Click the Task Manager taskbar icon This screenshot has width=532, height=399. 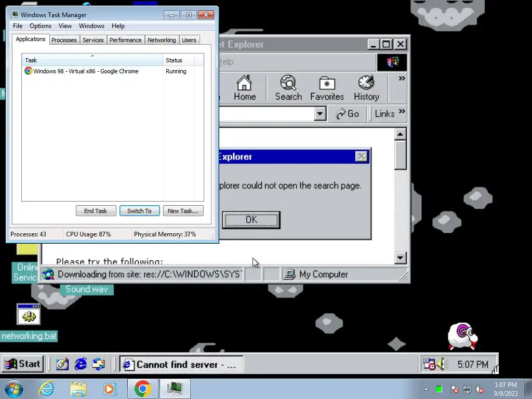175,389
